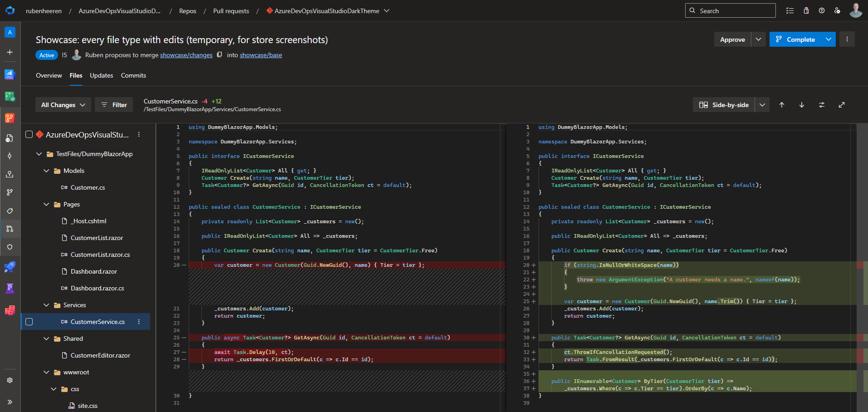
Task: Open the Side-by-side view dropdown arrow
Action: click(x=762, y=105)
